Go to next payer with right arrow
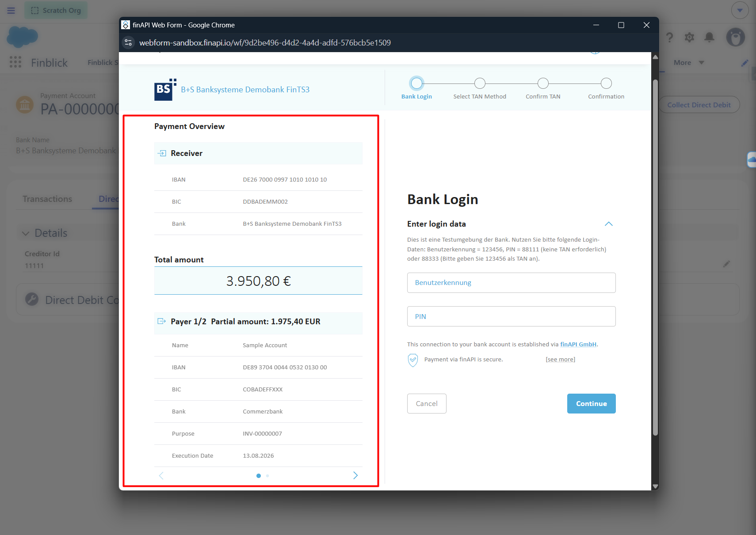The width and height of the screenshot is (756, 535). [x=355, y=475]
